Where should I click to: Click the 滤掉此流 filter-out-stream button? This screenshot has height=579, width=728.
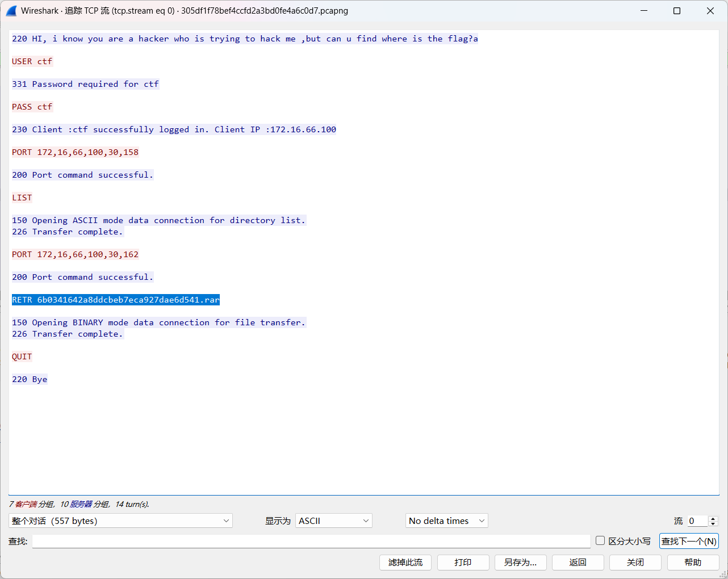405,563
